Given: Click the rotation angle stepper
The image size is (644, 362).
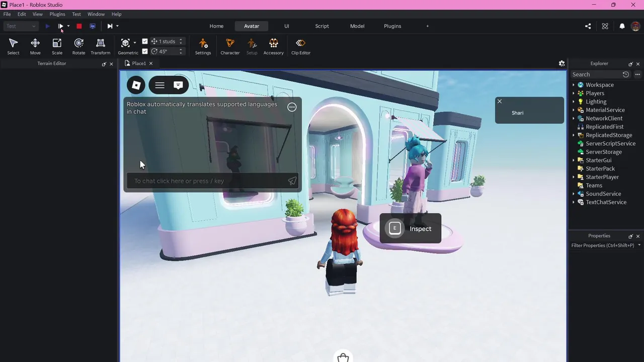Looking at the screenshot, I should (181, 51).
